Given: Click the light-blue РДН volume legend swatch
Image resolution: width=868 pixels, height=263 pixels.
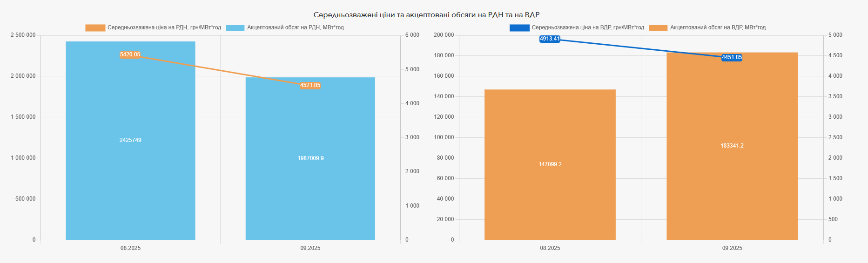Looking at the screenshot, I should (235, 28).
